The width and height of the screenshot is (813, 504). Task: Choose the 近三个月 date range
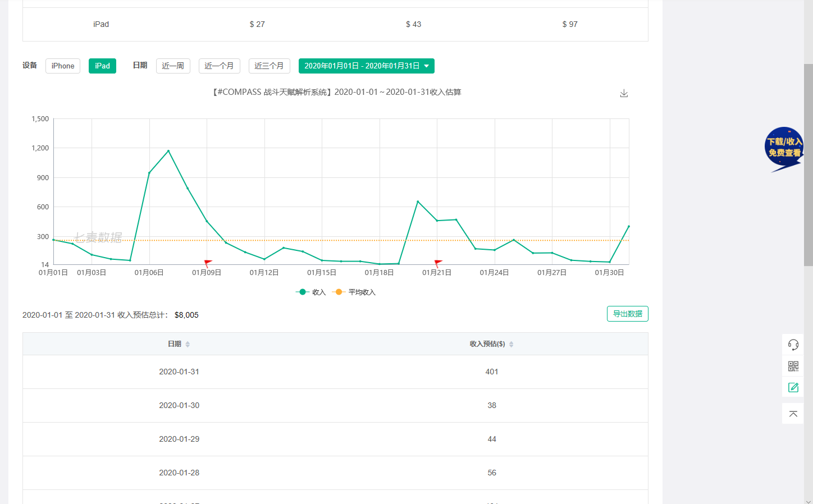[x=269, y=66]
